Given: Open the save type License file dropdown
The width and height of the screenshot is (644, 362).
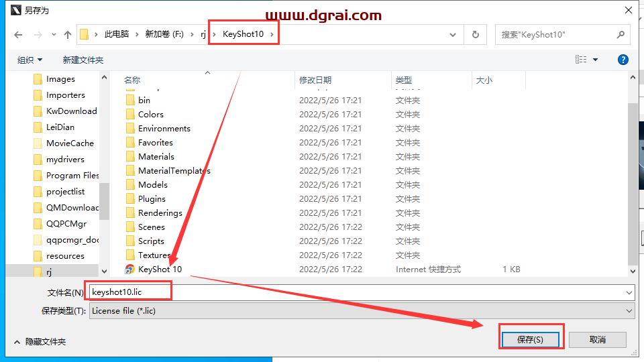Looking at the screenshot, I should (629, 311).
